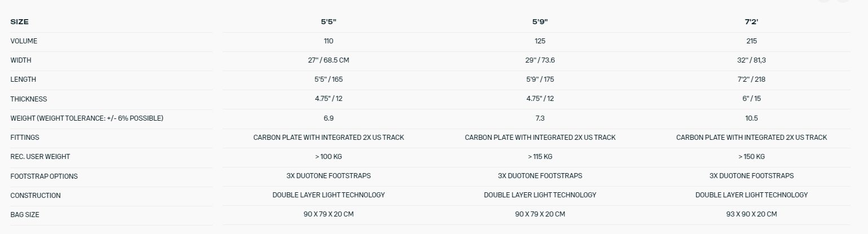868x234 pixels.
Task: Select the THICKNESS row label
Action: [x=29, y=99]
